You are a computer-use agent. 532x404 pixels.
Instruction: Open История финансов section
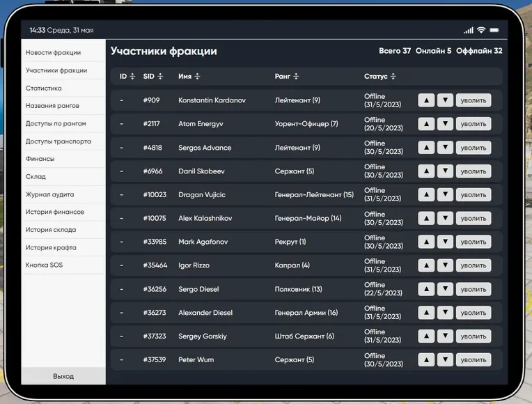tap(63, 212)
